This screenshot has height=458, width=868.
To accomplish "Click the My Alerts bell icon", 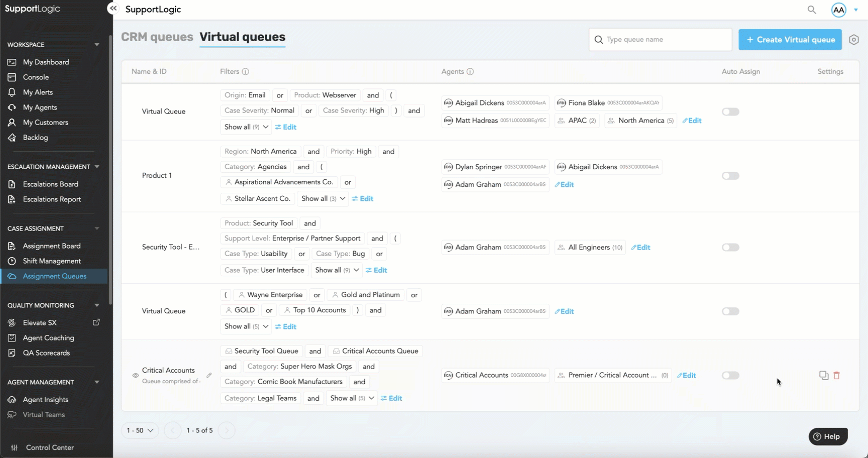I will pos(12,92).
